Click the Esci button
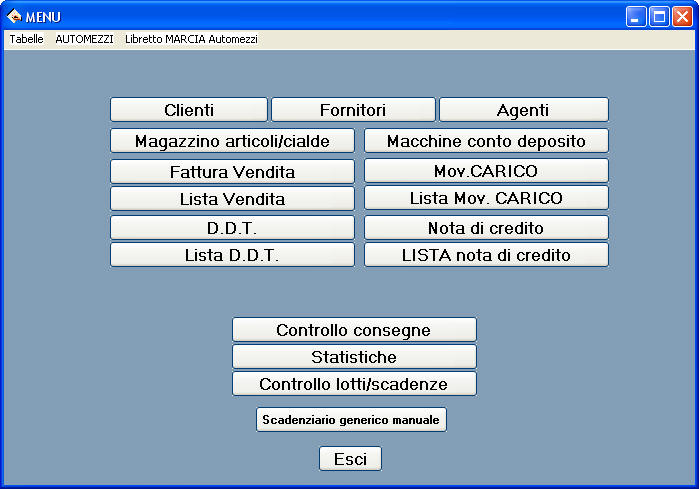This screenshot has width=699, height=489. pyautogui.click(x=350, y=459)
